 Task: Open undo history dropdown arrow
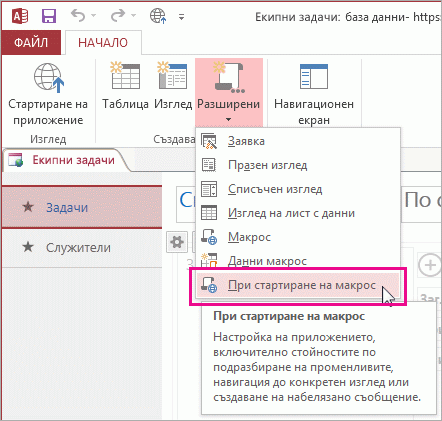pyautogui.click(x=93, y=15)
